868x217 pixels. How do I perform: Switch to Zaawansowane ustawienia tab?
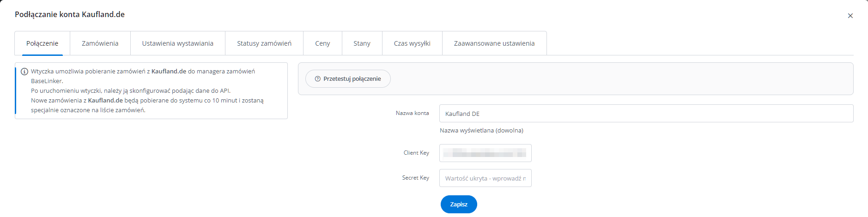(494, 43)
